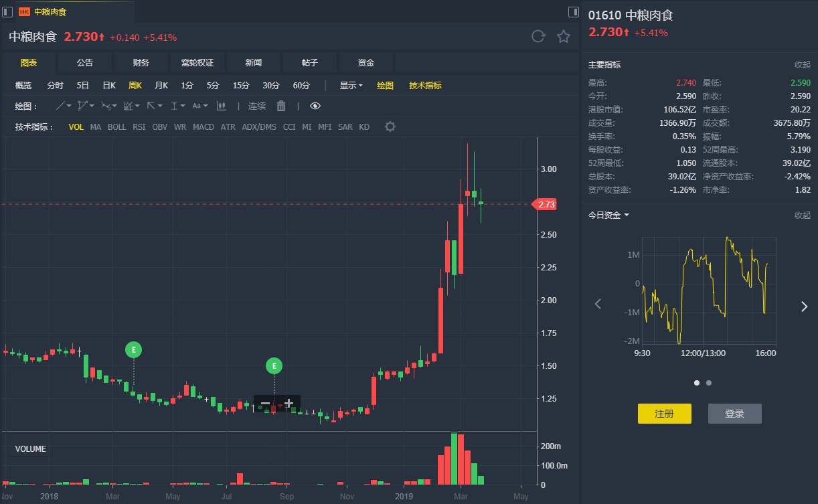818x504 pixels.
Task: Switch to 日K daily candlestick
Action: [x=109, y=85]
